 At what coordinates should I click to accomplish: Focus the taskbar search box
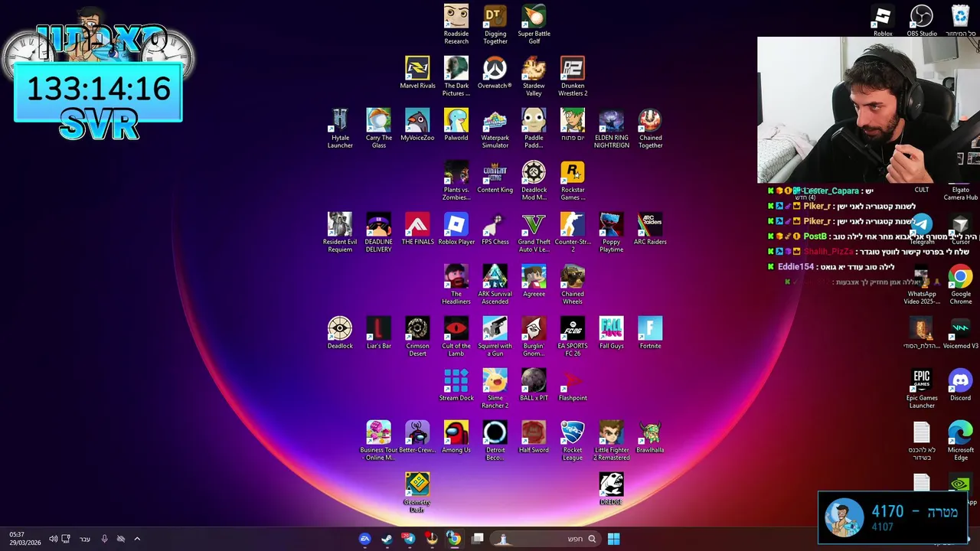(544, 539)
